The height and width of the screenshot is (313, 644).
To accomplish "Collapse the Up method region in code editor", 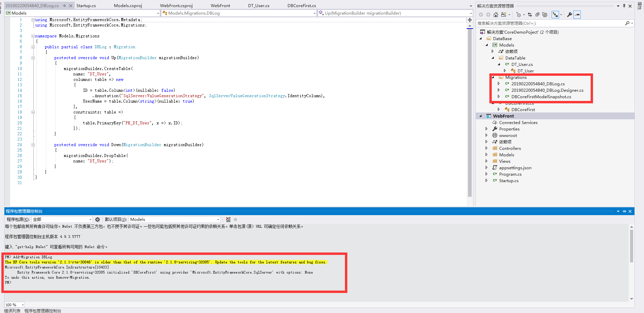I will point(33,57).
